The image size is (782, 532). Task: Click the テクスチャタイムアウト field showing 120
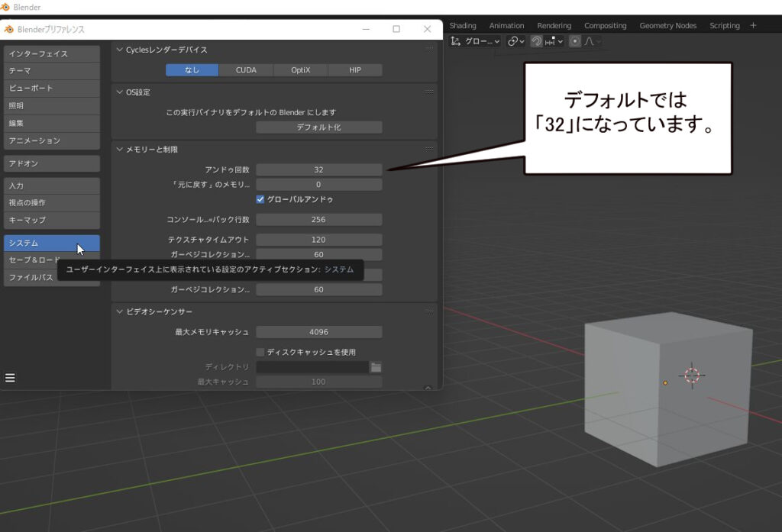[319, 240]
